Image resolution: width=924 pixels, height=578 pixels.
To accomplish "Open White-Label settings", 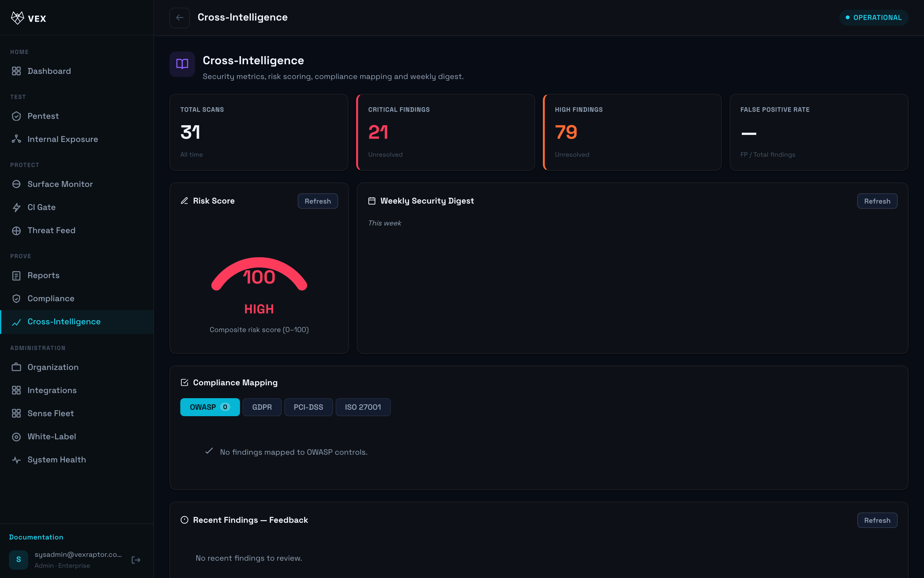I will click(x=77, y=437).
